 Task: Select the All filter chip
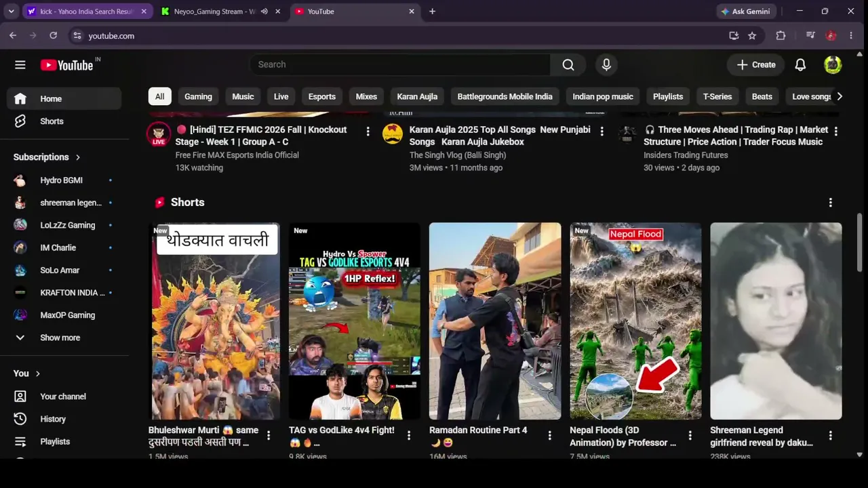[x=159, y=96]
